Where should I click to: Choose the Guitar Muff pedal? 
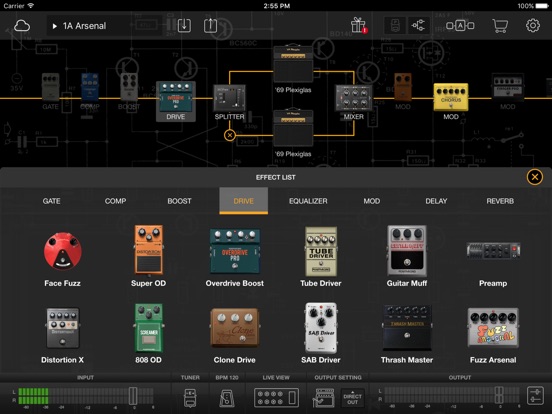(x=407, y=256)
